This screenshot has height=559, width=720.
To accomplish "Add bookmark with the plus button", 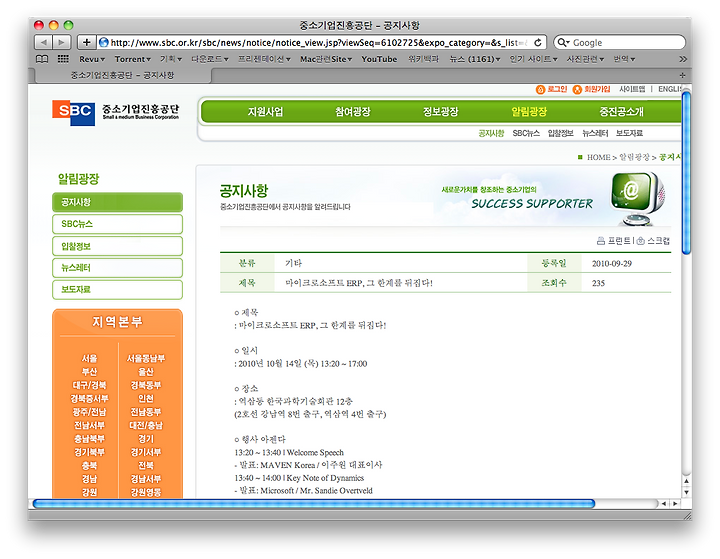I will [x=86, y=42].
